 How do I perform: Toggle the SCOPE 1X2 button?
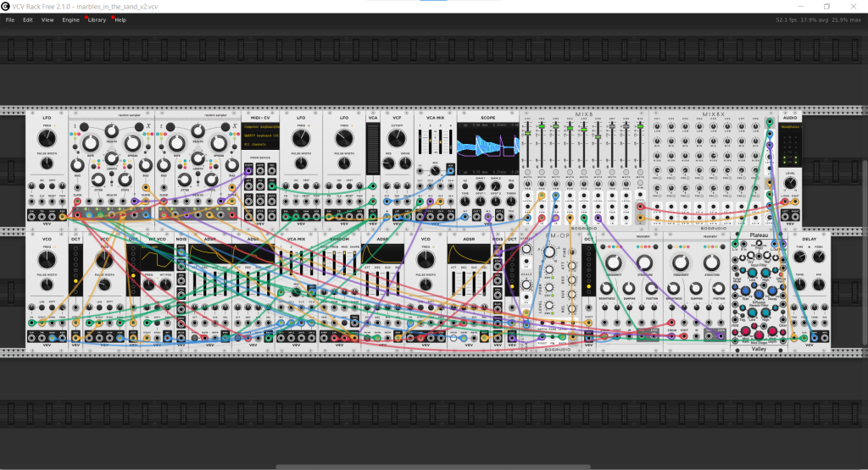click(465, 185)
